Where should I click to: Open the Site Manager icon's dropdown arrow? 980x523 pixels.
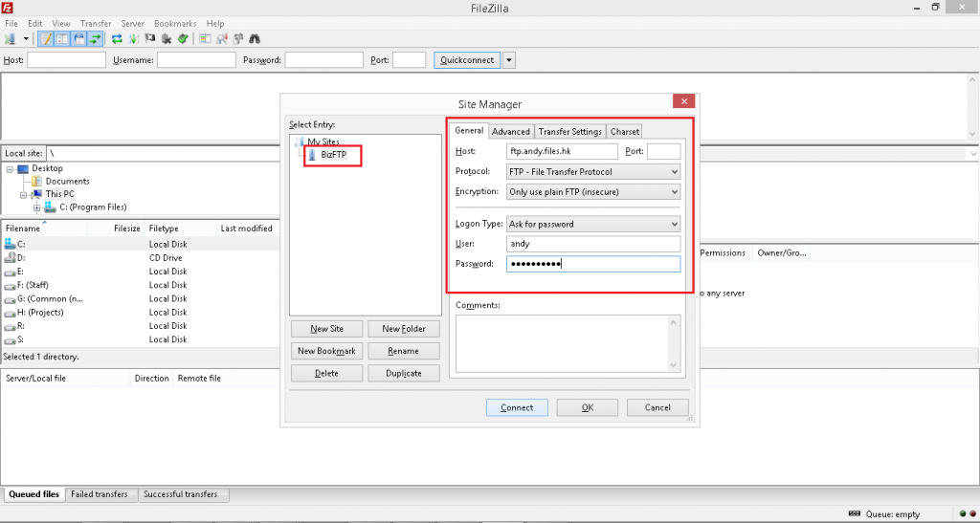pos(26,38)
